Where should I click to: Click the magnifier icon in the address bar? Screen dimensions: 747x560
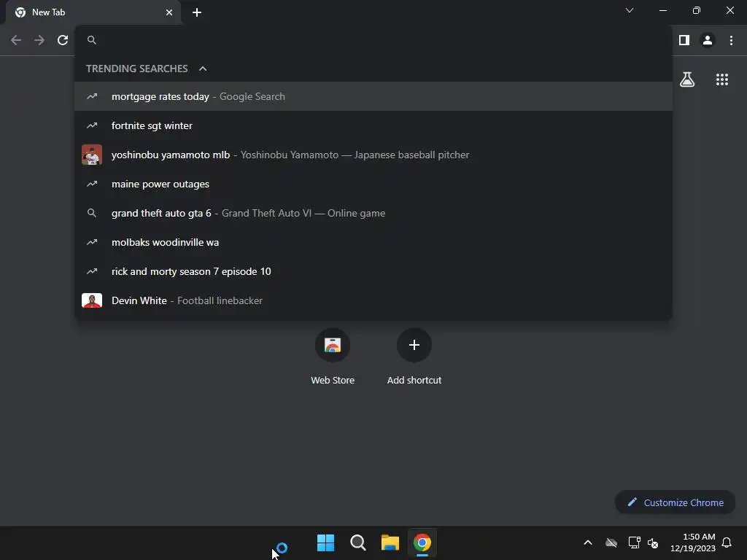[92, 41]
